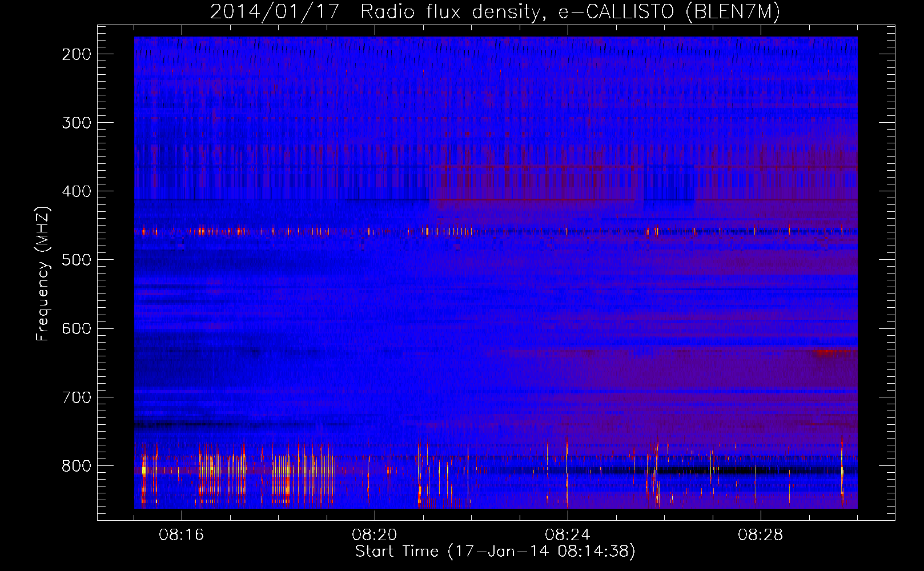The image size is (924, 571).
Task: Click the 700 frequency tick label
Action: pos(77,397)
